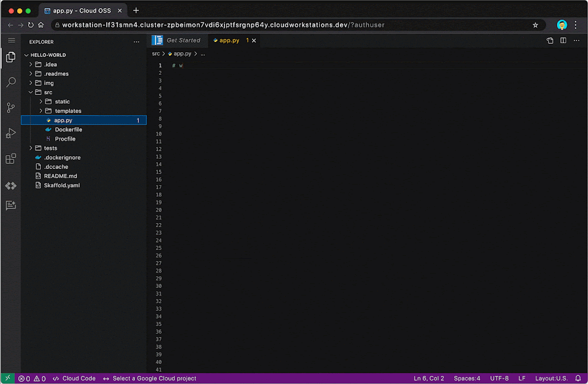Click line number 20 in the gutter
Screen dimensions: 588x384
(x=158, y=210)
